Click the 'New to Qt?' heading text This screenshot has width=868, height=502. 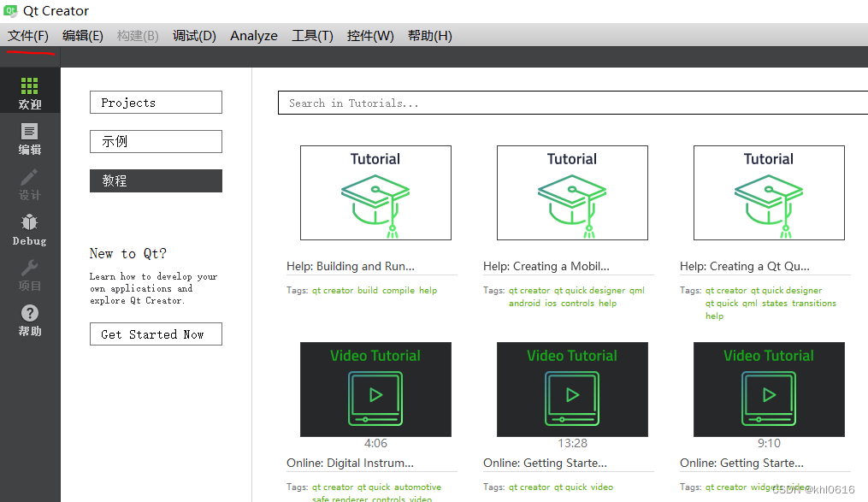(x=128, y=253)
